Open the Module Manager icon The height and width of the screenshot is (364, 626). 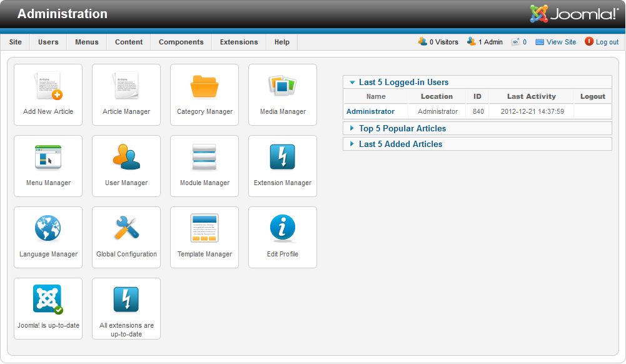204,157
